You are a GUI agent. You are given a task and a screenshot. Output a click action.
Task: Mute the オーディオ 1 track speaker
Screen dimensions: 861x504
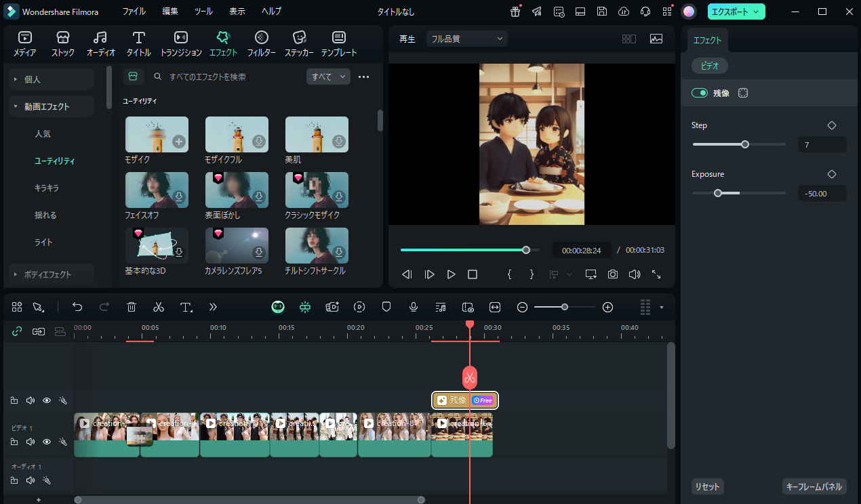(31, 480)
